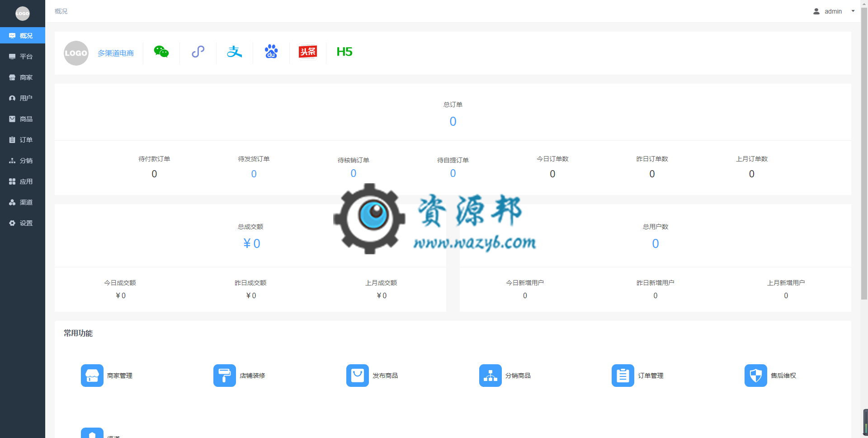
Task: Click the gray LOGO in the channel header
Action: [76, 53]
